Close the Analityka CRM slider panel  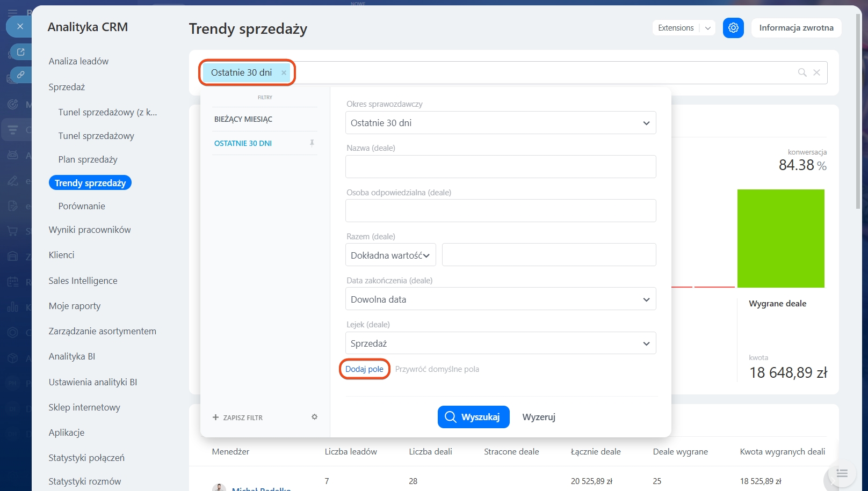pyautogui.click(x=20, y=26)
